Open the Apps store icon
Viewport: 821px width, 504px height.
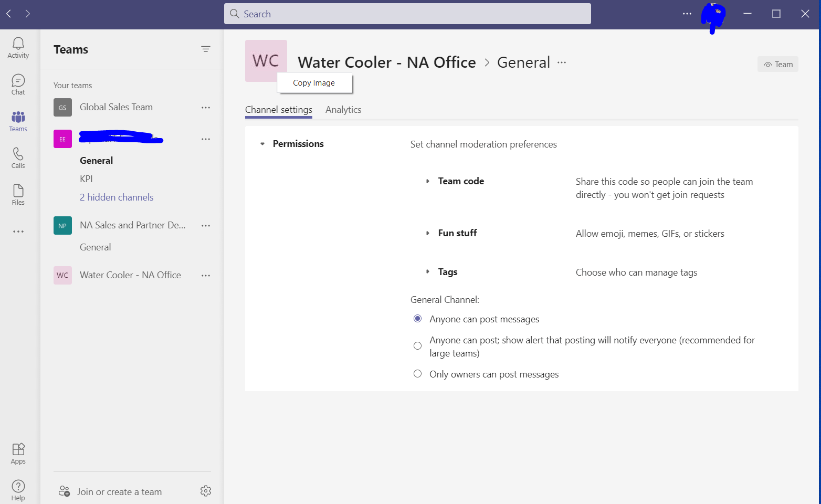point(18,454)
